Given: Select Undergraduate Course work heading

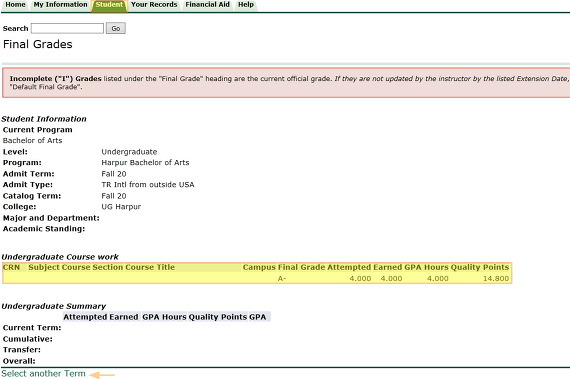Looking at the screenshot, I should coord(60,257).
